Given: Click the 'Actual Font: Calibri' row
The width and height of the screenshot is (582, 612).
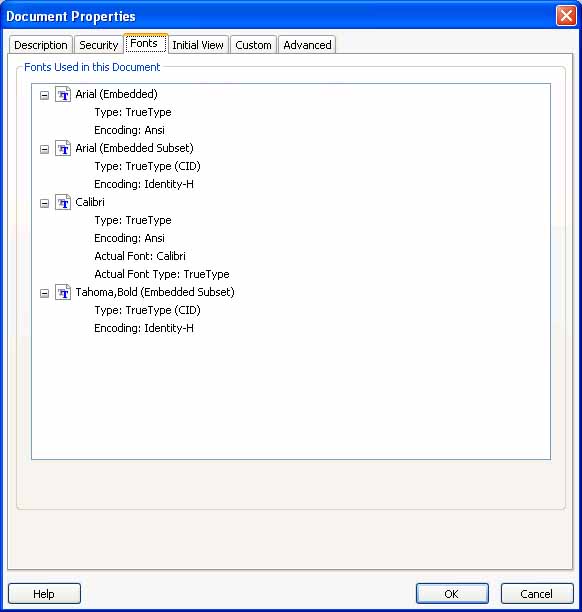Looking at the screenshot, I should click(140, 256).
